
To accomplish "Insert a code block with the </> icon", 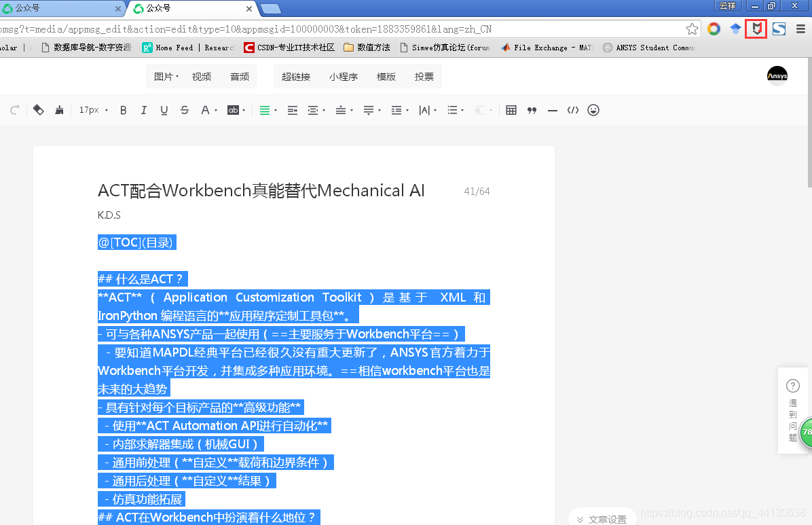I will (x=573, y=110).
